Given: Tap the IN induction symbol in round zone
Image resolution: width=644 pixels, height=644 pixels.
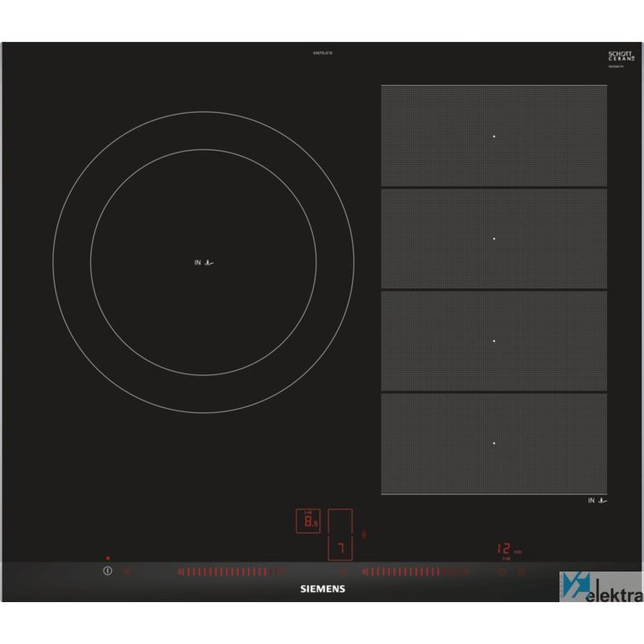Looking at the screenshot, I should coord(205,262).
